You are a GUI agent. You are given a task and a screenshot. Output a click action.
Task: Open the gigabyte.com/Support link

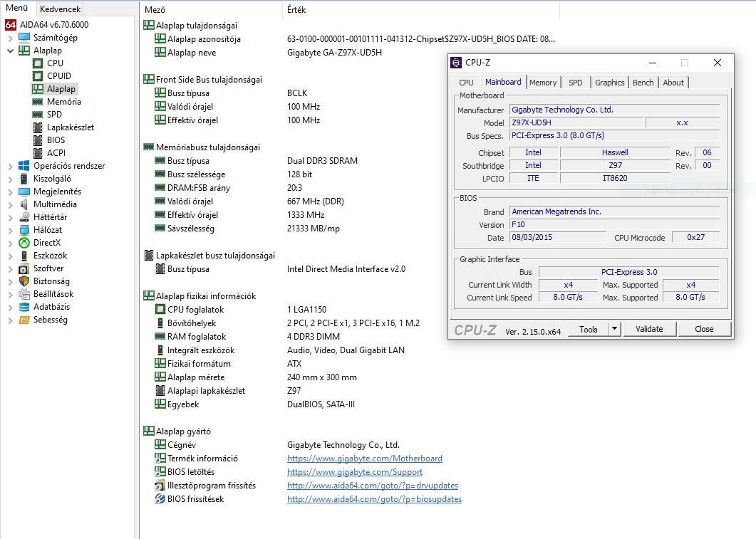(x=355, y=472)
